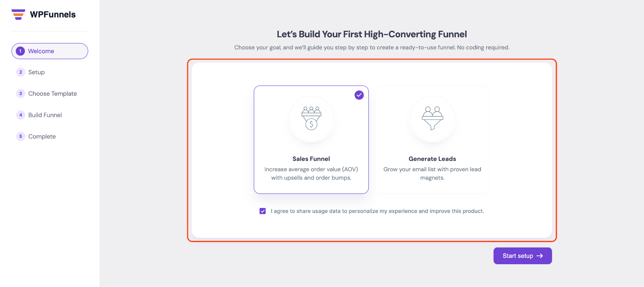Viewport: 644px width, 287px height.
Task: Click the step 5 Complete circle badge
Action: pyautogui.click(x=20, y=136)
